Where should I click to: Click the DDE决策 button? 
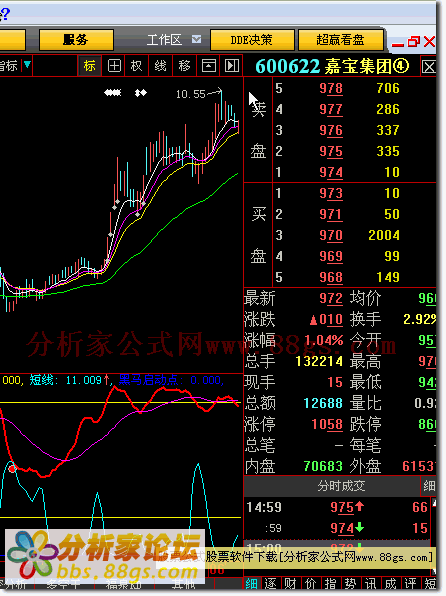[x=252, y=40]
